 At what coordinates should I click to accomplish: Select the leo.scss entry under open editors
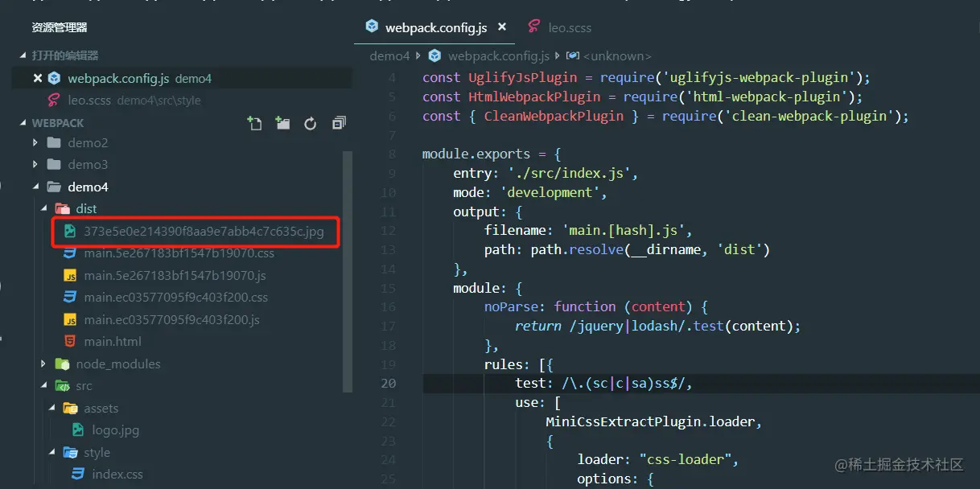(92, 100)
